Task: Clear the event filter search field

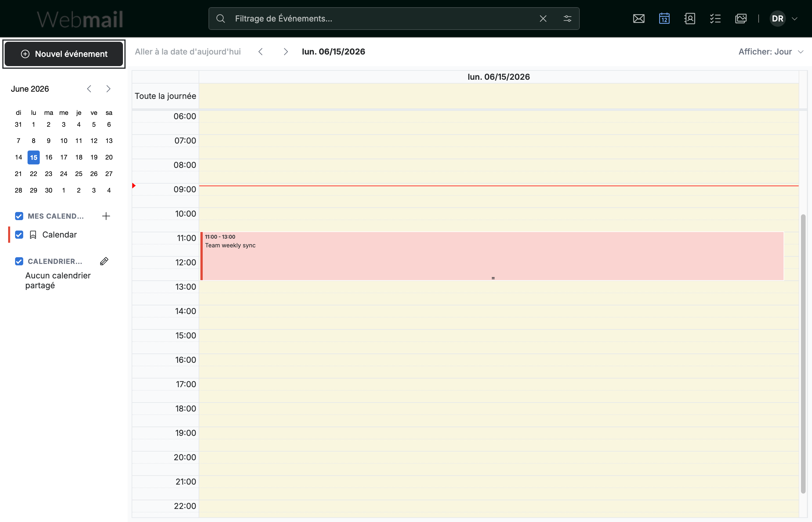Action: click(543, 19)
